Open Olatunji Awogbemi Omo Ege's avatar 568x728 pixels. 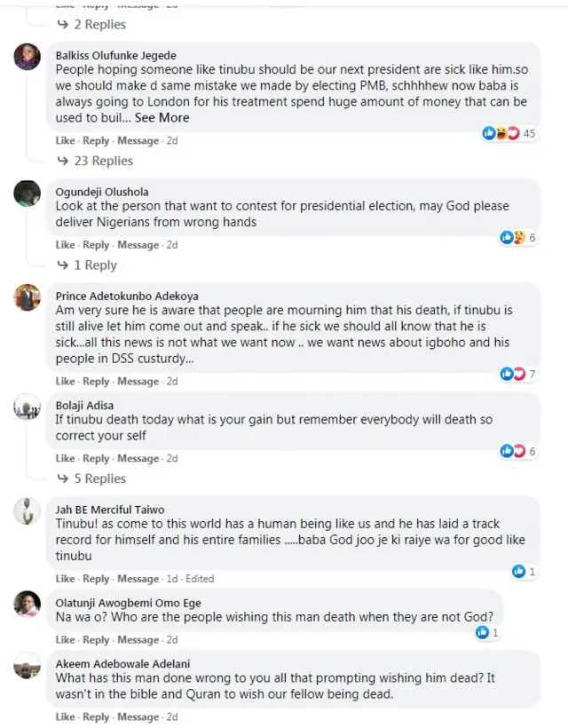click(x=28, y=603)
